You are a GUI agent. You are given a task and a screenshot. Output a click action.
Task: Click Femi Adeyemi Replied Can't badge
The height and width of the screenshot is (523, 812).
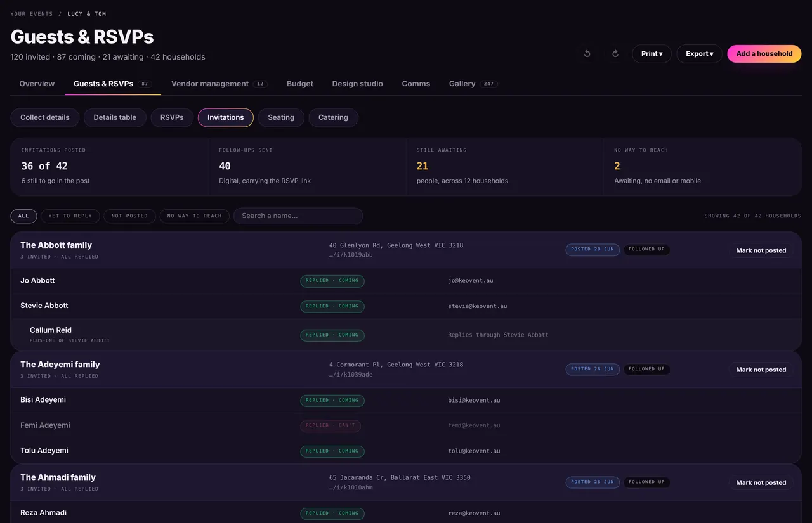pyautogui.click(x=331, y=425)
